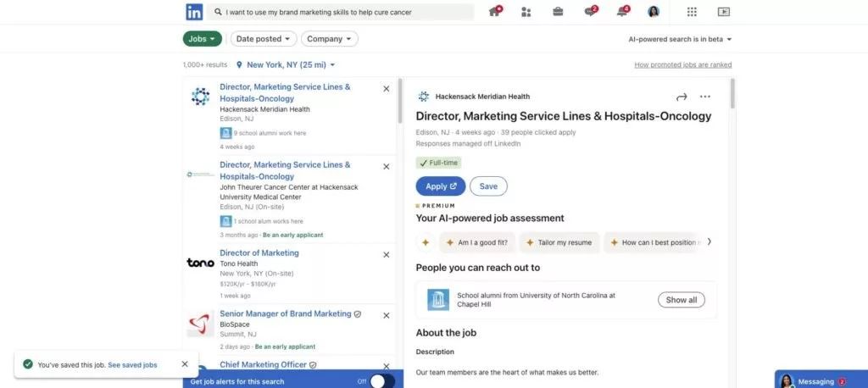Click job list scrollbar
The width and height of the screenshot is (868, 388).
pos(400,103)
